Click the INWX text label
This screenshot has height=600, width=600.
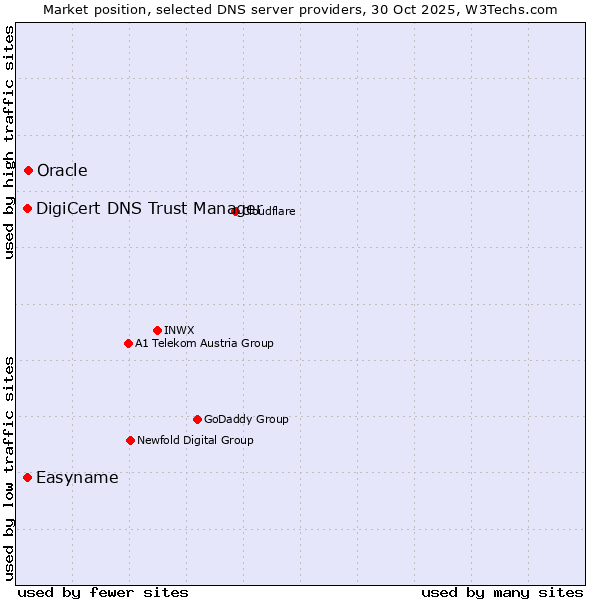coord(179,330)
